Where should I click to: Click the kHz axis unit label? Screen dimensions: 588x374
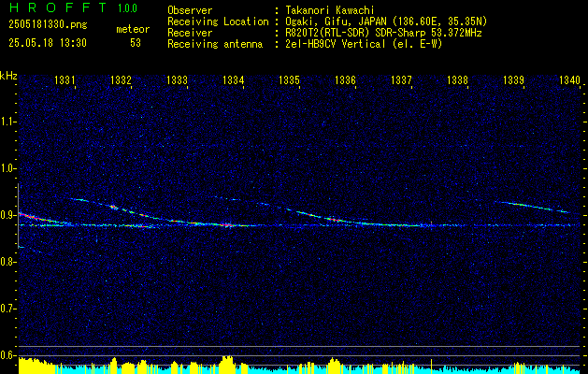8,76
